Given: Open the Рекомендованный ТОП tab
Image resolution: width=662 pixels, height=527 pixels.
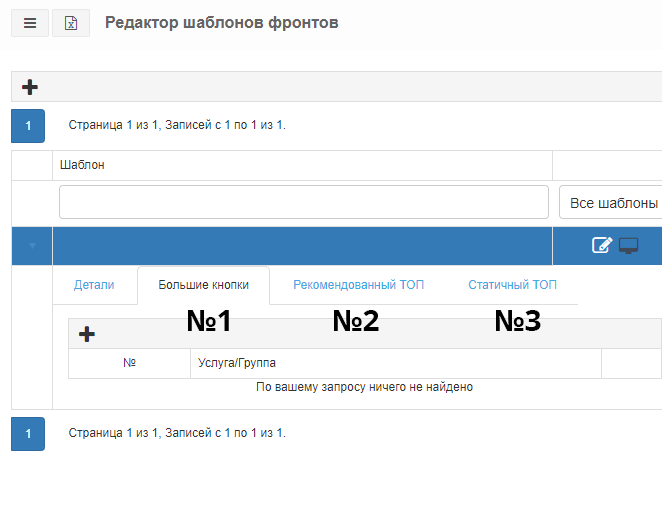Looking at the screenshot, I should (x=358, y=285).
